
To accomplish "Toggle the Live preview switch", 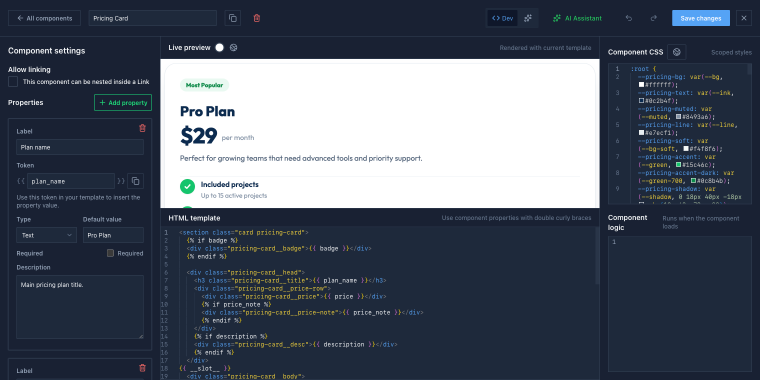I will pyautogui.click(x=220, y=48).
